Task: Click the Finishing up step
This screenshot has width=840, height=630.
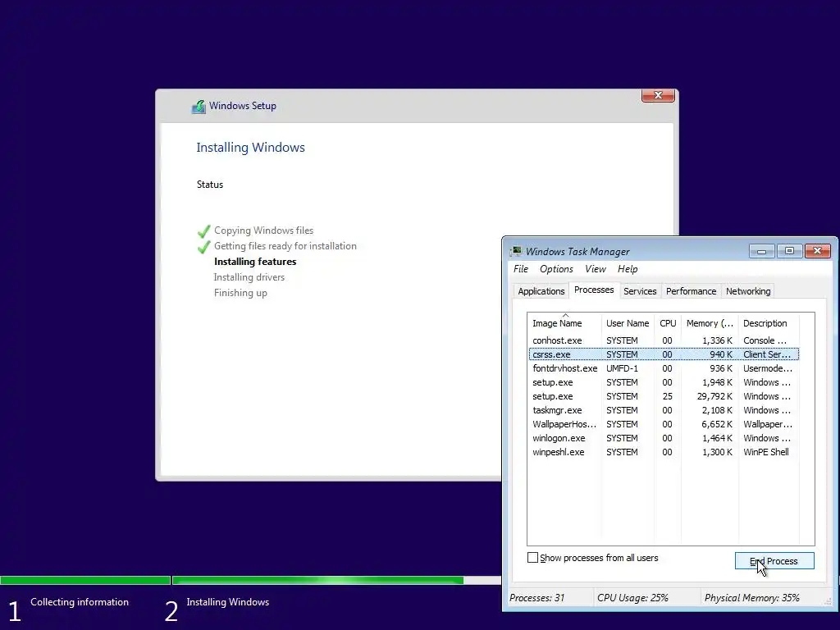Action: pyautogui.click(x=240, y=293)
